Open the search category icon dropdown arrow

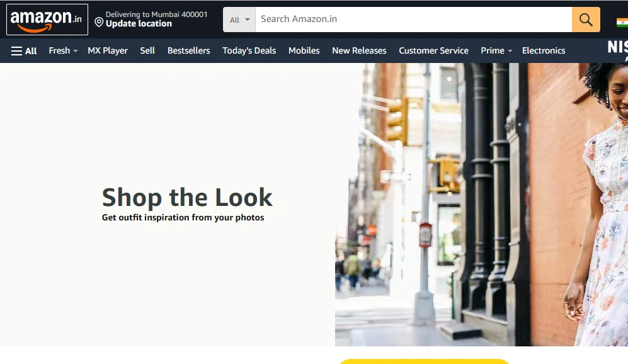pos(247,19)
